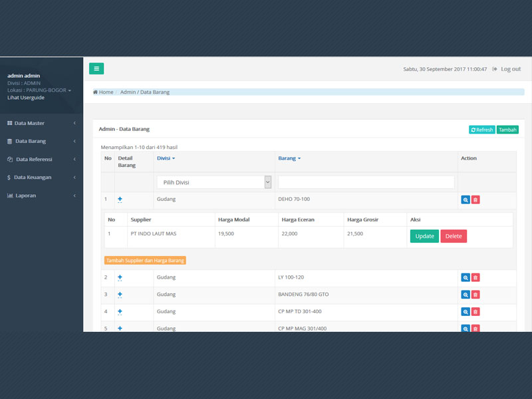Delete the BANDENG 76/80 GTO row
Screen dimensions: 532x399
pos(475,295)
